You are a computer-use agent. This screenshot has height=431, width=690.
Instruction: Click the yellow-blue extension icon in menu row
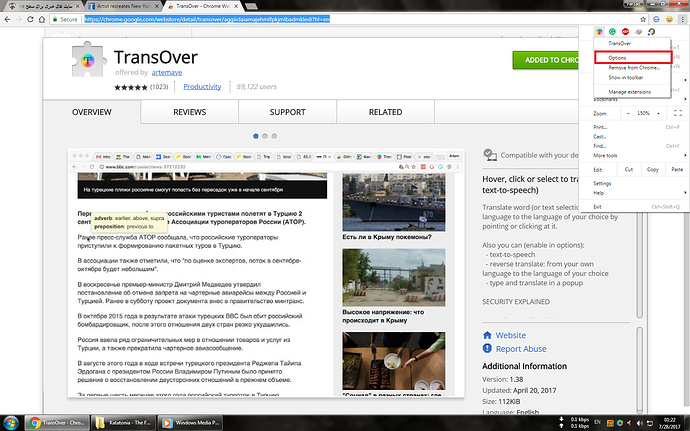(651, 32)
